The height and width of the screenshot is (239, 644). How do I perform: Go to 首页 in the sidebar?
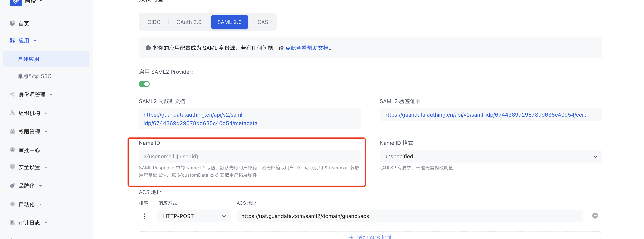point(24,24)
